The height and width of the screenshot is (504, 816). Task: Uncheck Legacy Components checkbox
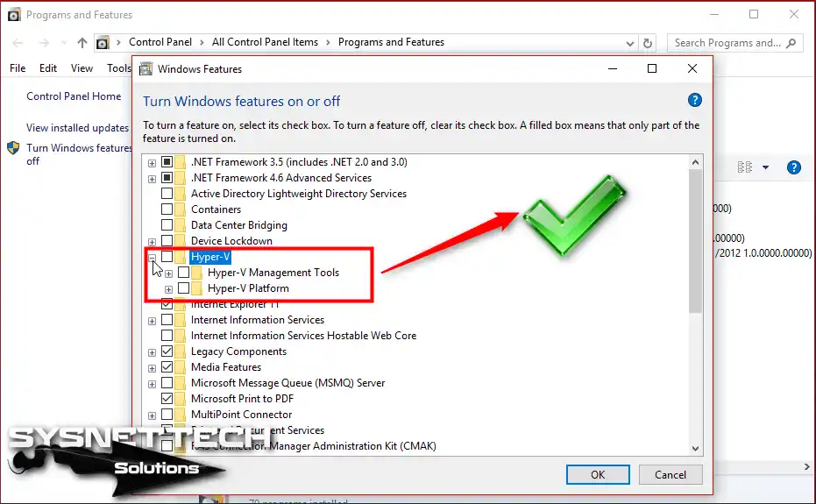(167, 351)
